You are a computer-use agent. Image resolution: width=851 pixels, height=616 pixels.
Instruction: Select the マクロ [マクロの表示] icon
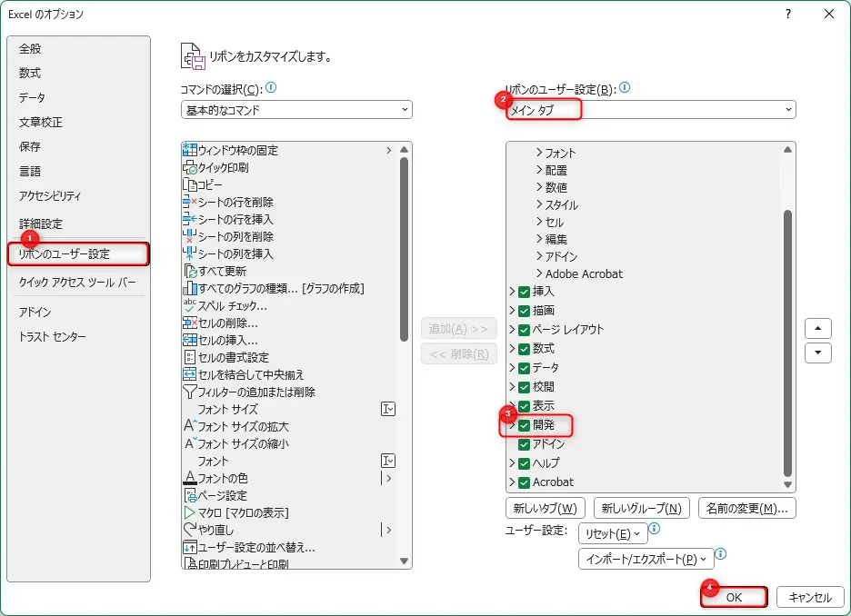(x=190, y=512)
